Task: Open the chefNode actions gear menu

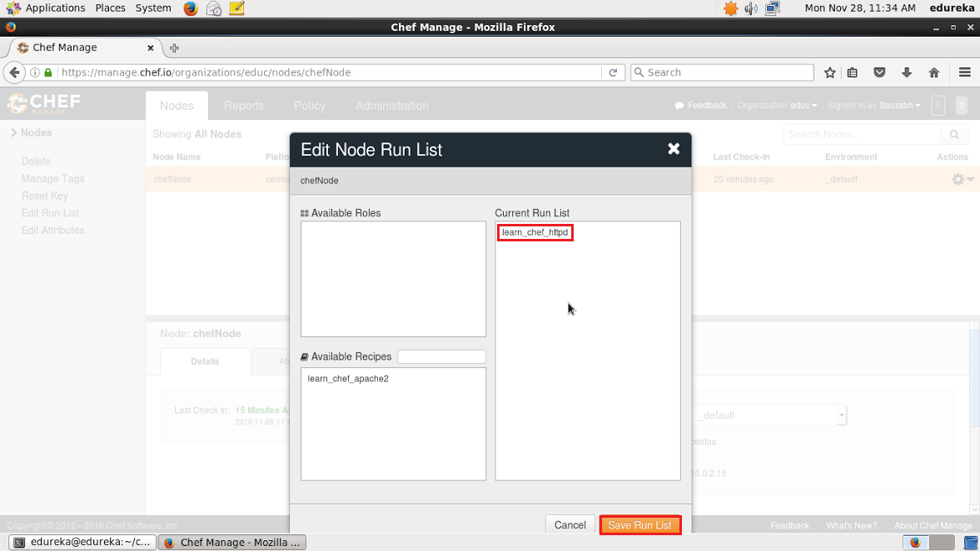Action: tap(962, 179)
